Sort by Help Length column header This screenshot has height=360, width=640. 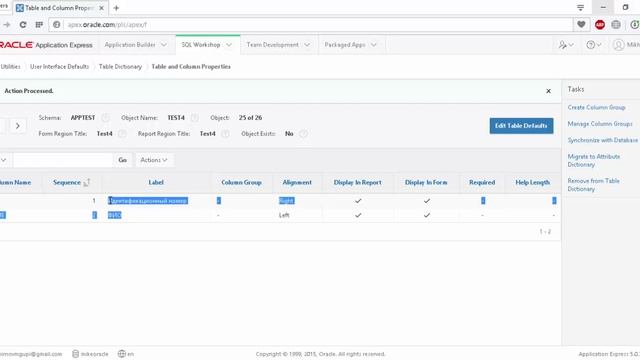click(x=533, y=182)
